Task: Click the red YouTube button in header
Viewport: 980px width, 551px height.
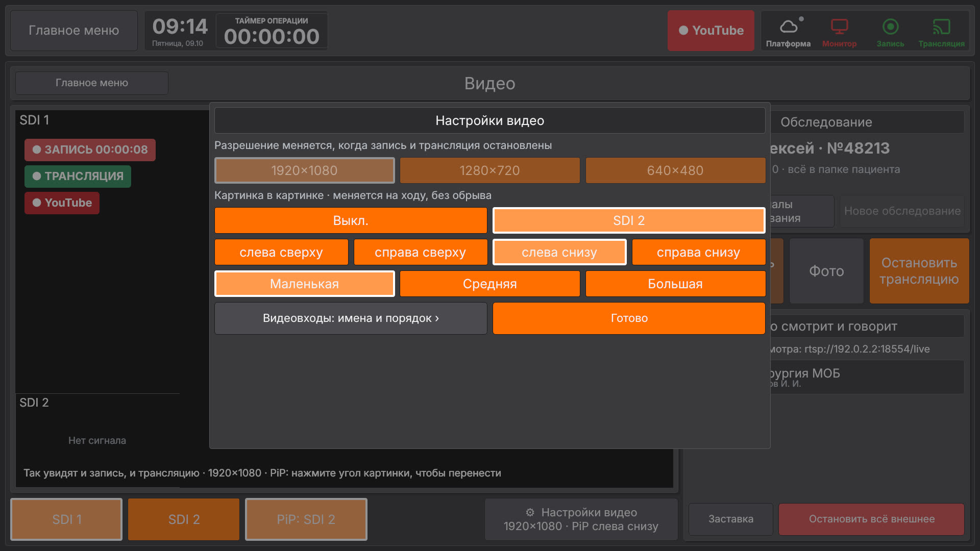Action: [710, 31]
